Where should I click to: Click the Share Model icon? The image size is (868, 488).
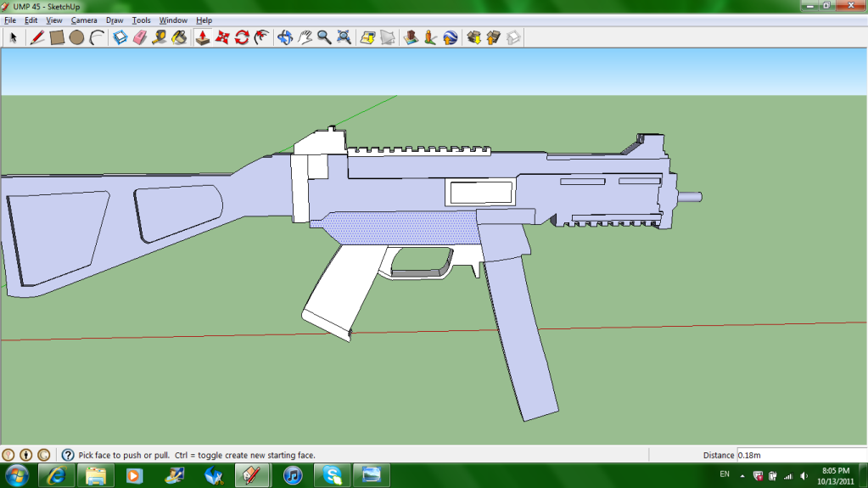coord(493,37)
